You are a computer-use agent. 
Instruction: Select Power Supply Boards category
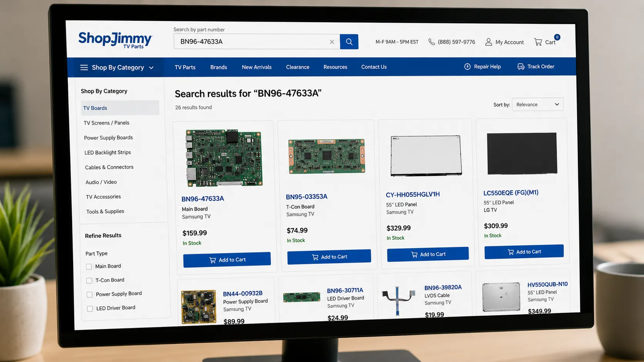pyautogui.click(x=108, y=138)
